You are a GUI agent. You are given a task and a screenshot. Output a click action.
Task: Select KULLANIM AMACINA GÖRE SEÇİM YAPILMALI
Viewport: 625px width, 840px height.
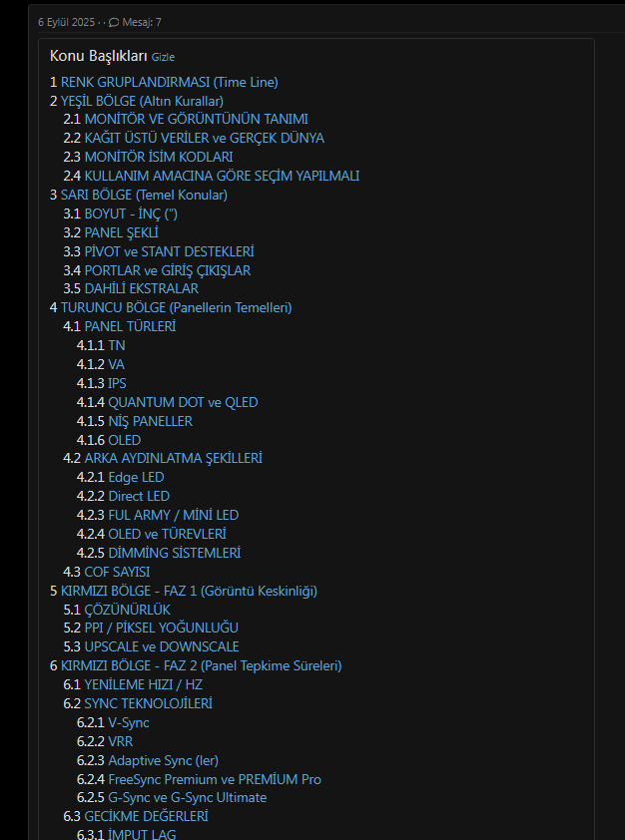222,176
